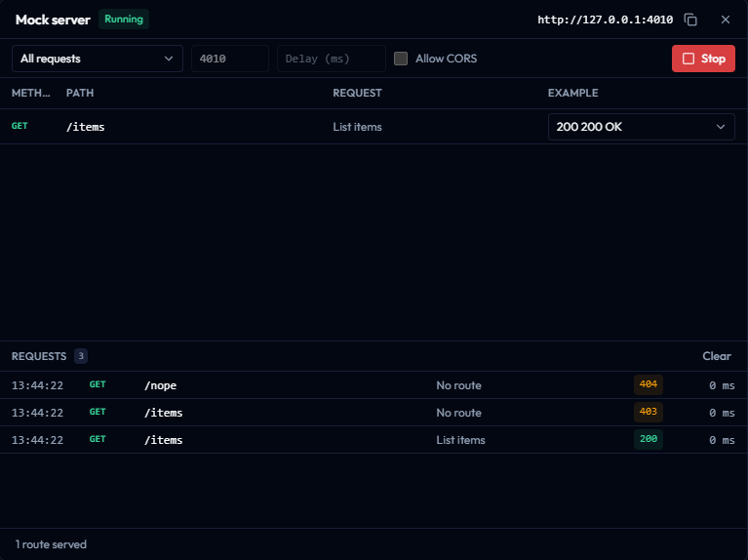Open the All requests dropdown
Image resolution: width=748 pixels, height=560 pixels.
[x=98, y=59]
